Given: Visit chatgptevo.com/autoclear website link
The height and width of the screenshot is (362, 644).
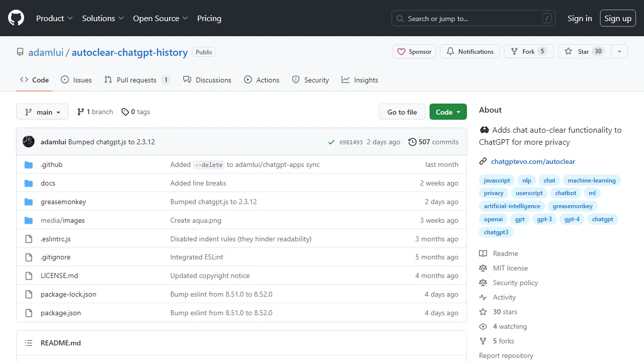Looking at the screenshot, I should point(533,161).
